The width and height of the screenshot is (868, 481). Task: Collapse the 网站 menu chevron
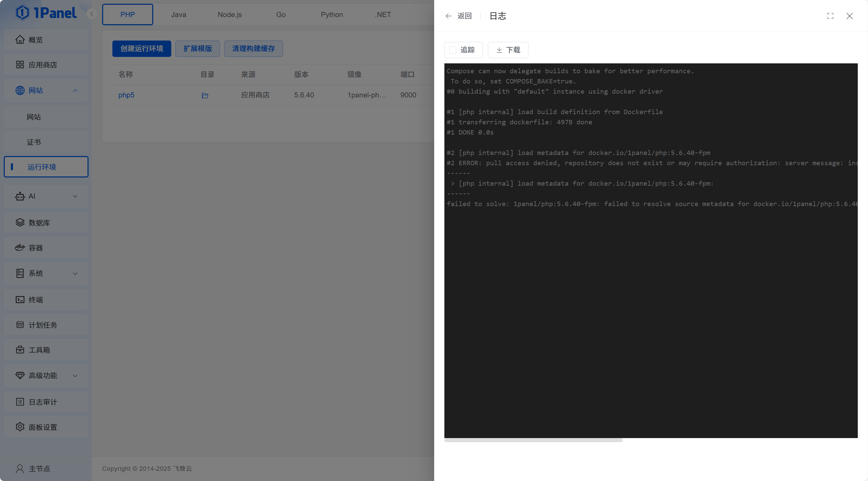click(x=75, y=90)
